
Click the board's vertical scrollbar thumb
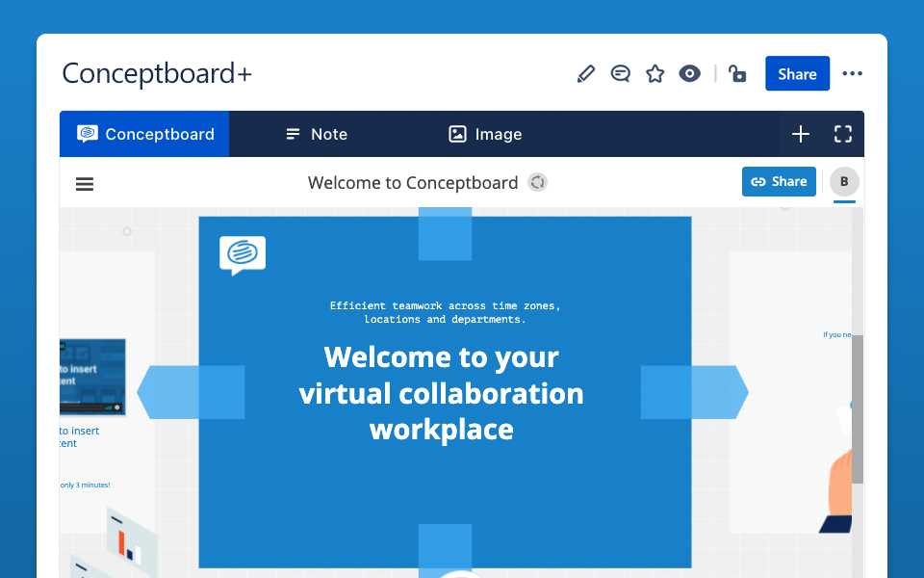coord(858,409)
